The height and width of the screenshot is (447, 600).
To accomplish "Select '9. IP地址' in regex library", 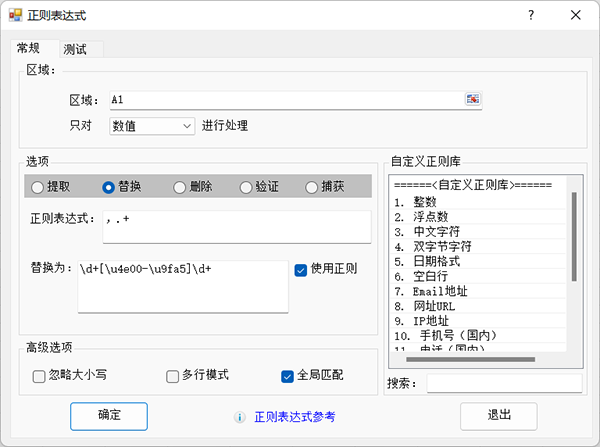I will (x=479, y=321).
